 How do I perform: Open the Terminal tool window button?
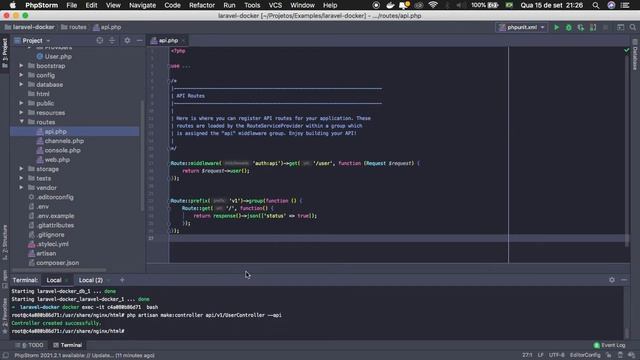[x=67, y=345]
